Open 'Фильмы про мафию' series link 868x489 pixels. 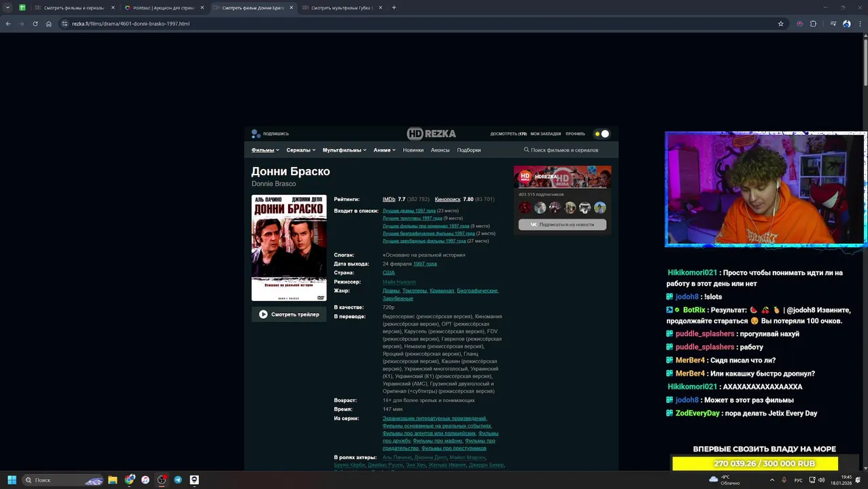click(437, 441)
